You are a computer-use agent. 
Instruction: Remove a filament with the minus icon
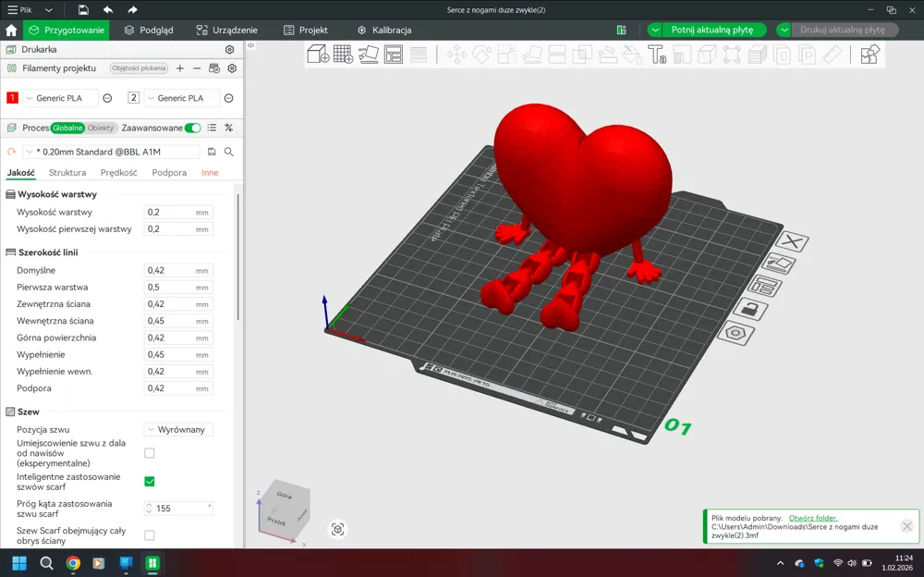(197, 68)
